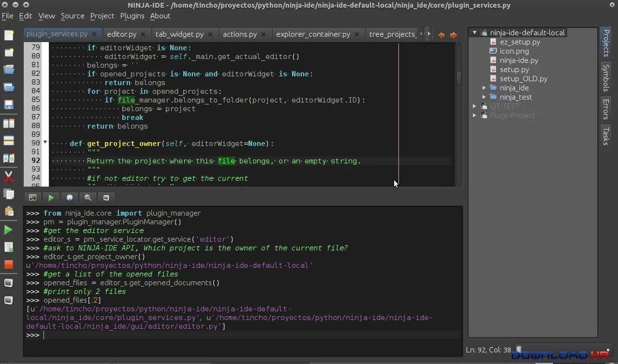The width and height of the screenshot is (618, 364).
Task: Open the About menu
Action: 160,16
